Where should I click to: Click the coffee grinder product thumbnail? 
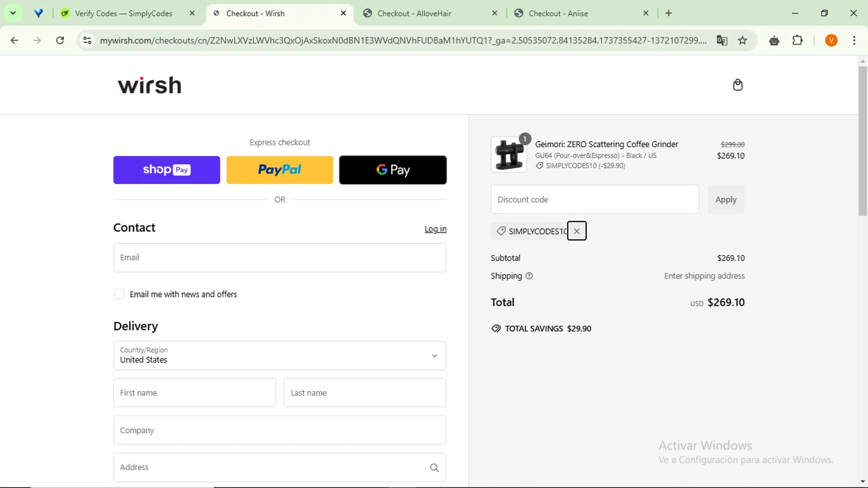coord(509,155)
